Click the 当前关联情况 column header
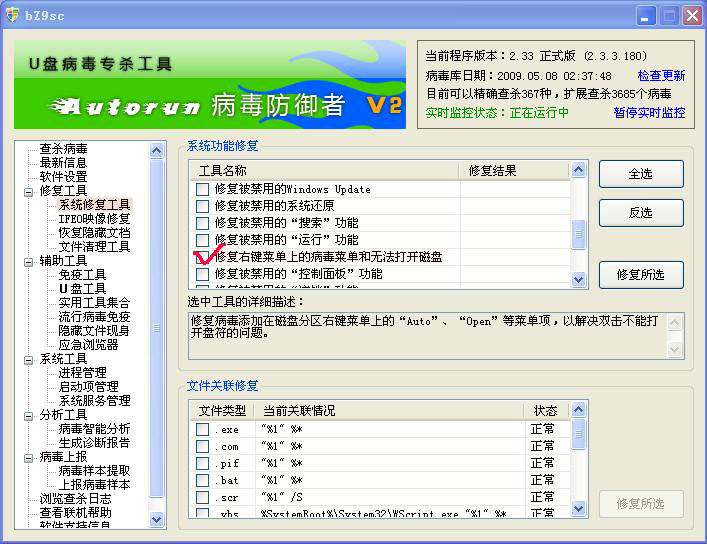This screenshot has height=544, width=707. (x=389, y=410)
